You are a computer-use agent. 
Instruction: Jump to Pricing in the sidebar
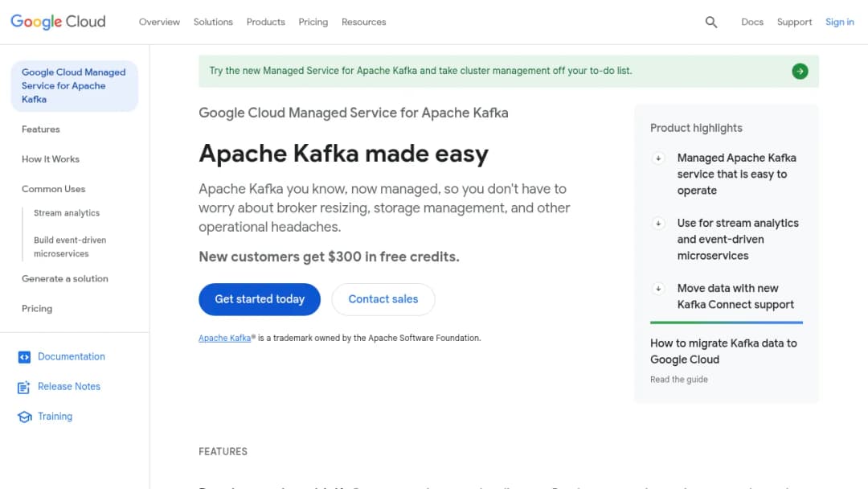[x=37, y=309]
